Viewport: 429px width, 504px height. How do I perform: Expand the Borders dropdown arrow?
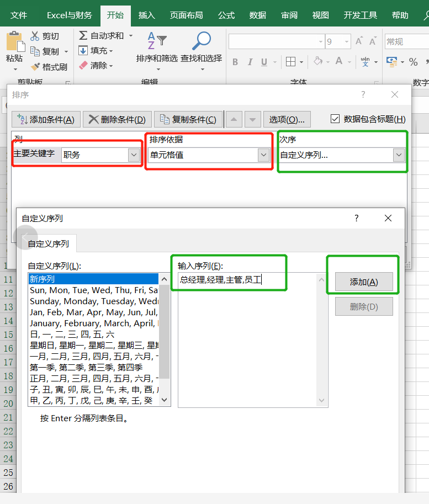301,62
